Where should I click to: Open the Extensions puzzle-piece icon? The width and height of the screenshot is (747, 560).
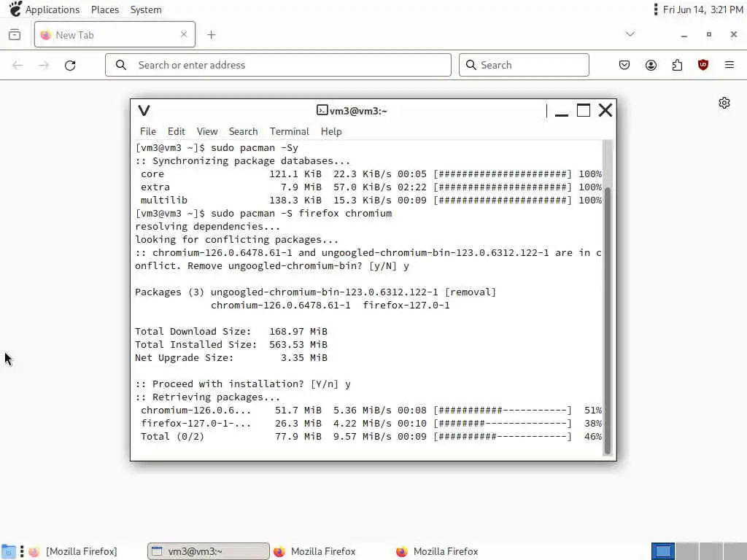tap(677, 65)
